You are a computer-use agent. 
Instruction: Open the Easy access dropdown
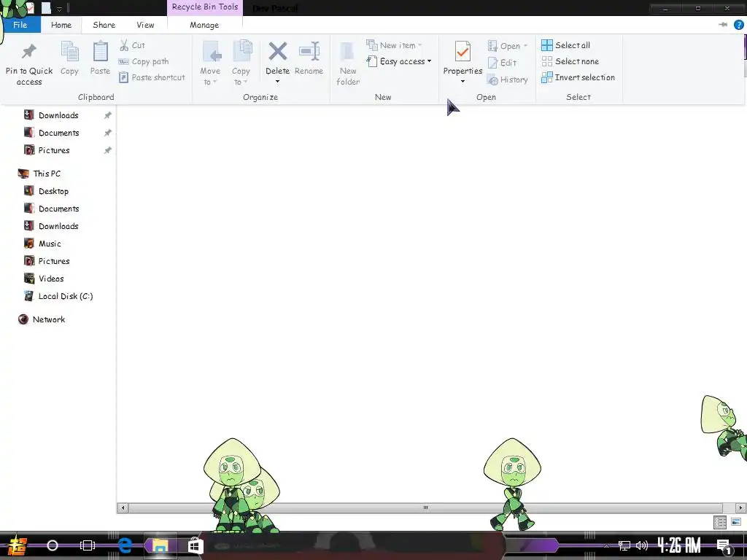[x=399, y=61]
